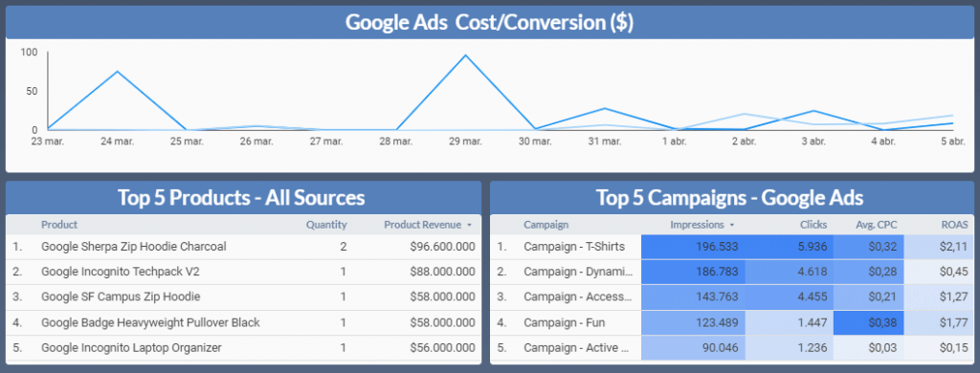
Task: Click the $88.000.000 revenue value
Action: point(442,272)
